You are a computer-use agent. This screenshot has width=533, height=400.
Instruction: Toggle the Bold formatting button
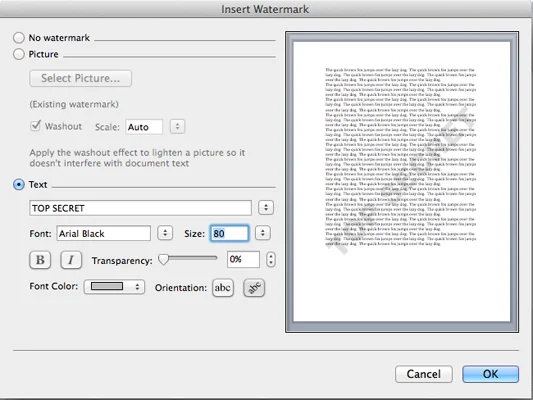tap(40, 260)
